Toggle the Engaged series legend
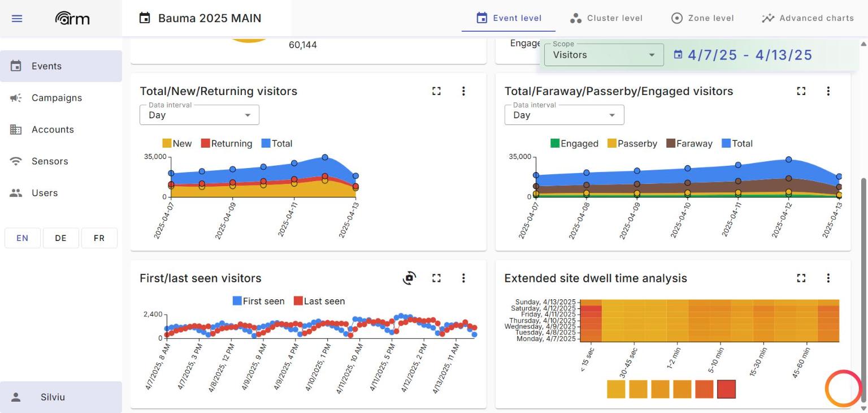868x413 pixels. (574, 144)
